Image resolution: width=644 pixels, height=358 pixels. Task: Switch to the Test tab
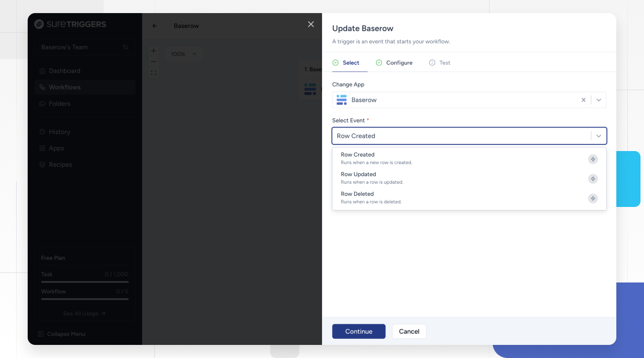click(440, 63)
